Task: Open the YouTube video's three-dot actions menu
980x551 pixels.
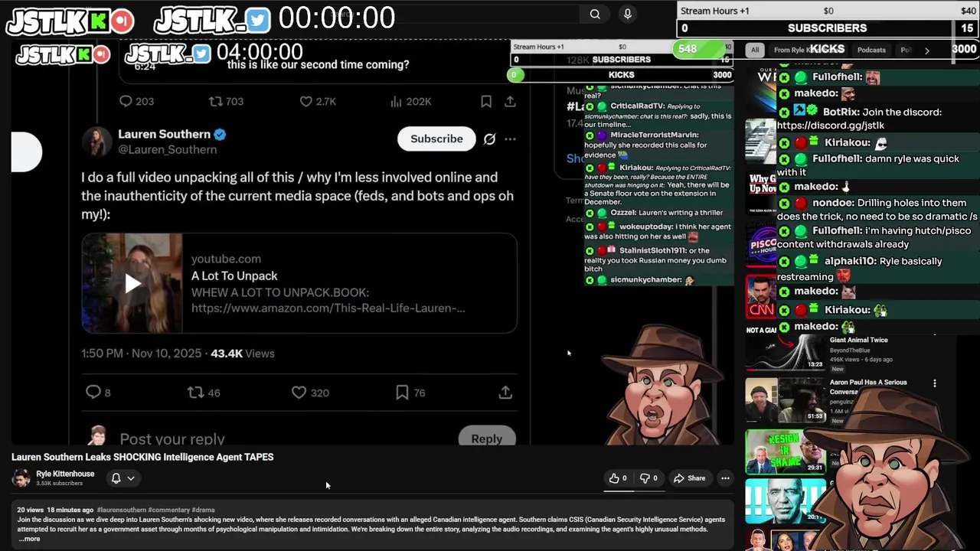Action: pyautogui.click(x=725, y=478)
